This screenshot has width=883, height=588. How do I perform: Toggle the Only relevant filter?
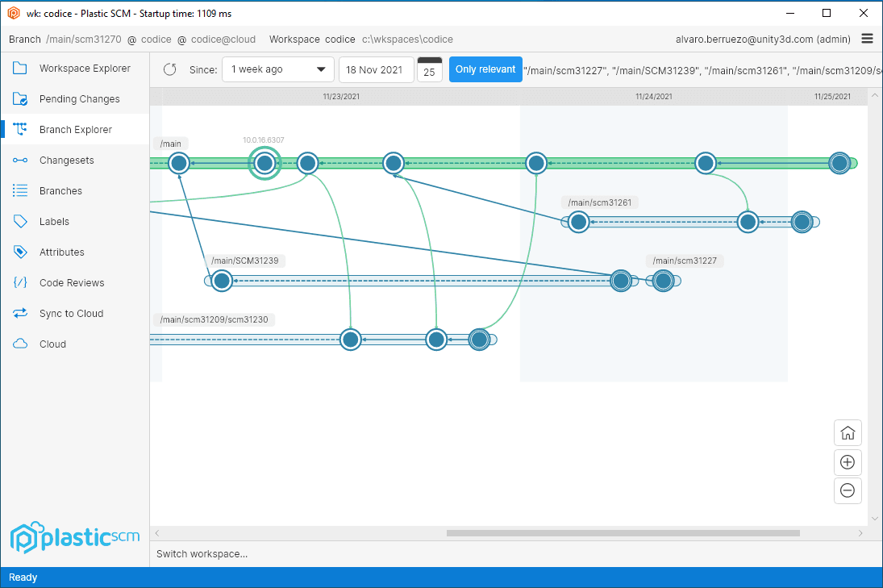pos(485,69)
